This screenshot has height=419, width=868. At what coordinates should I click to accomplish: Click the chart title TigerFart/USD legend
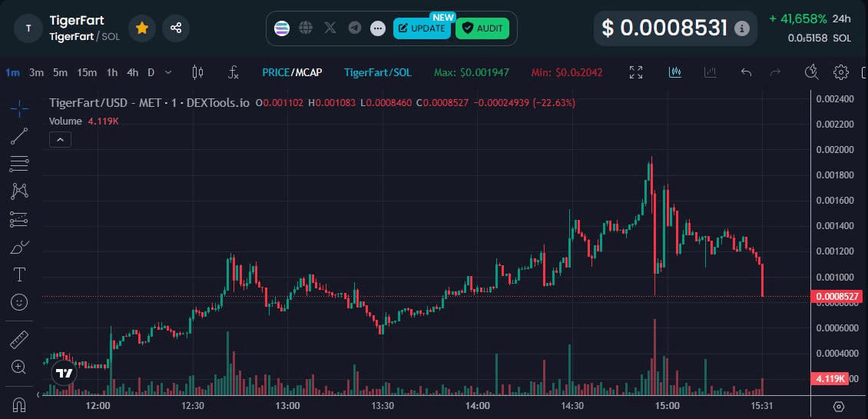pyautogui.click(x=150, y=103)
